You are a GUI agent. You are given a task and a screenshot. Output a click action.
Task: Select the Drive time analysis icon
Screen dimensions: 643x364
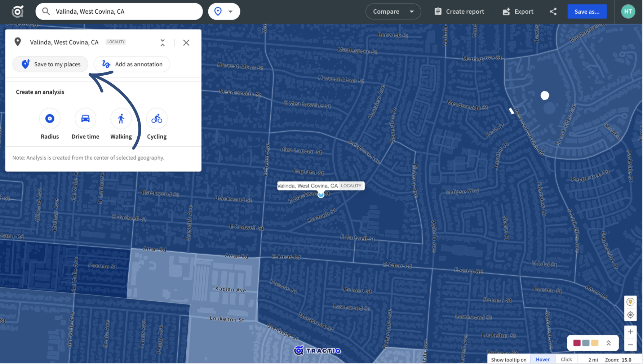(x=85, y=119)
